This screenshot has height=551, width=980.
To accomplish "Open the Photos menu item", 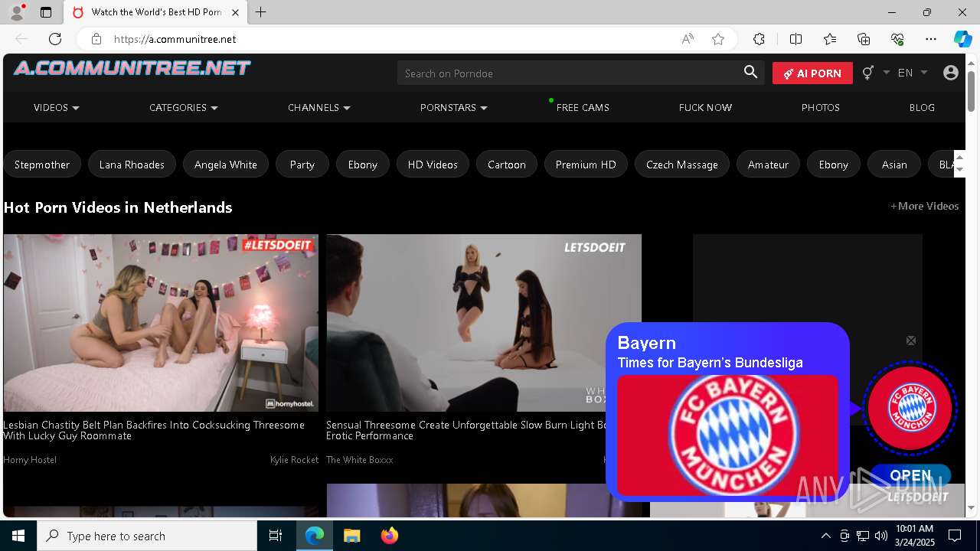I will click(821, 108).
